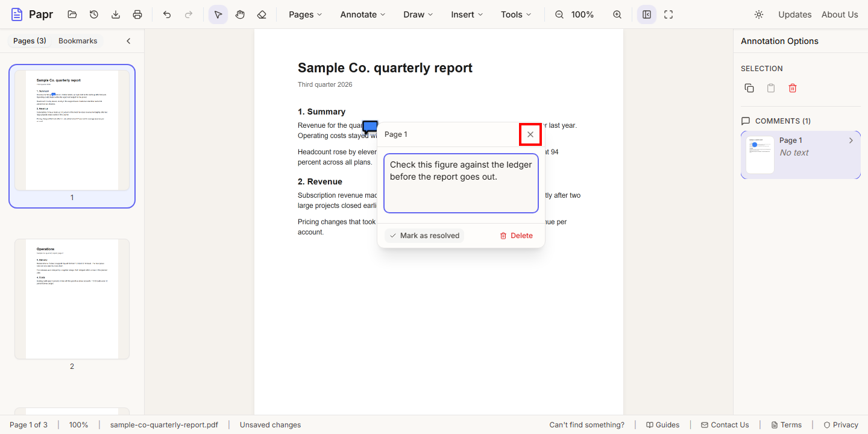Download the document using toolbar icon

pos(116,14)
